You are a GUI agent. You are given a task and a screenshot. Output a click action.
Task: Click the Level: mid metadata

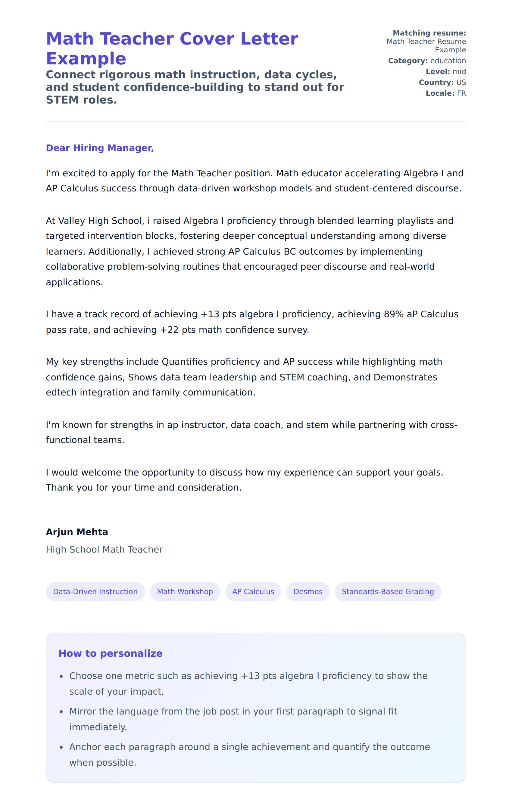click(445, 72)
